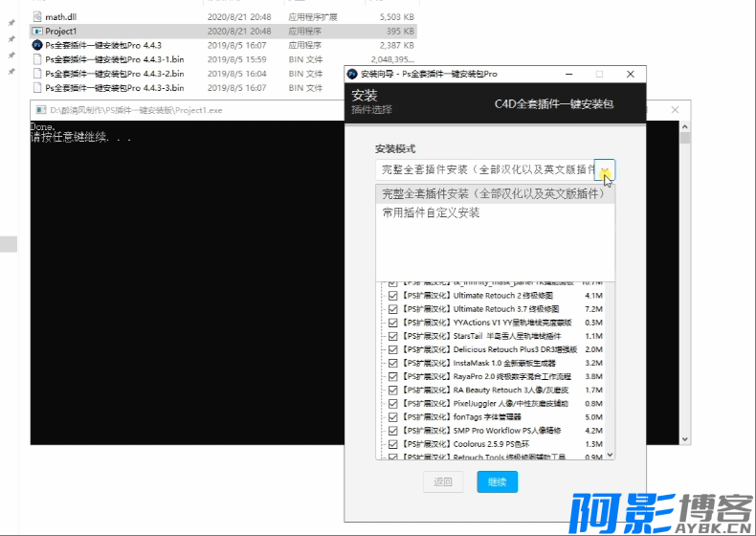The image size is (756, 536).
Task: Uncheck the Ultimate Retouch 2 plugin checkbox
Action: point(392,296)
